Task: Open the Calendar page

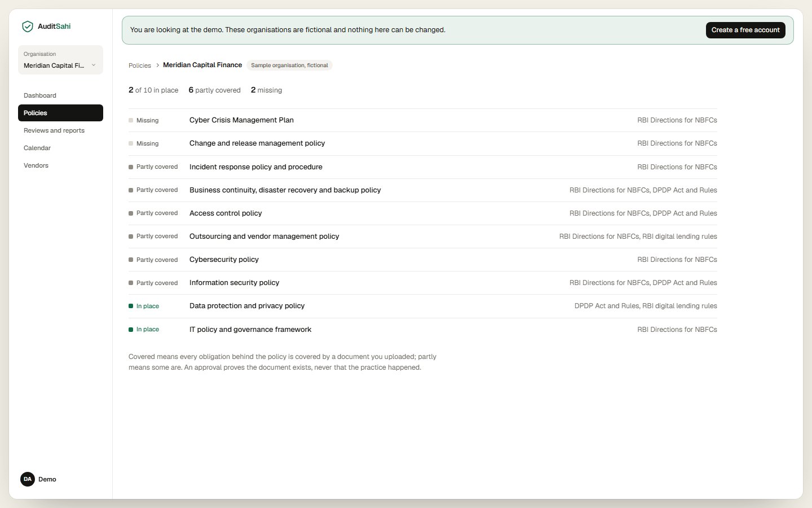Action: 60,148
